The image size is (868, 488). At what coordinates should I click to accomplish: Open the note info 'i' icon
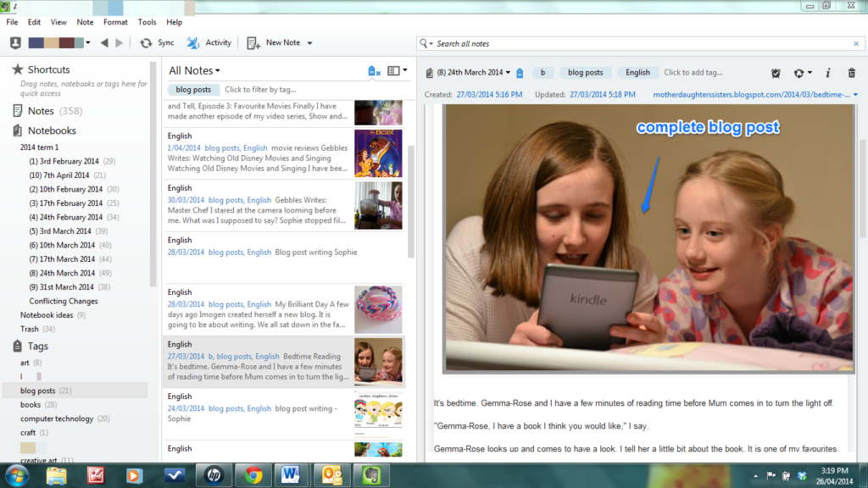pos(827,73)
